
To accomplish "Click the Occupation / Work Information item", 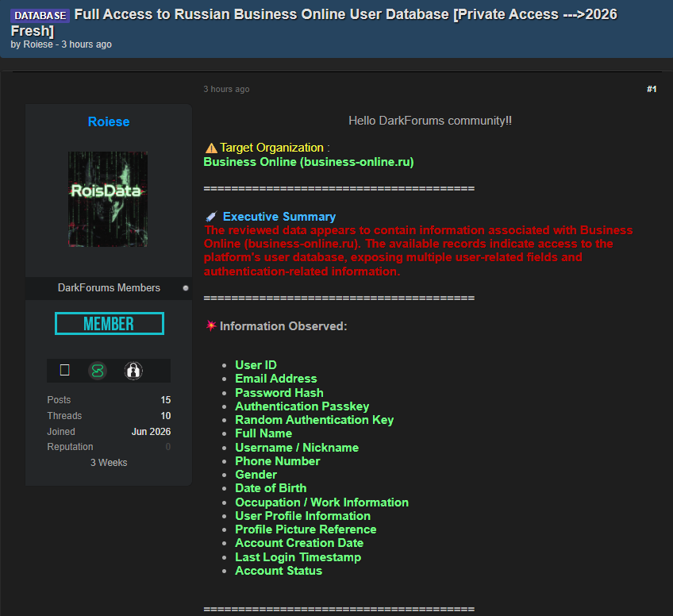I will 322,502.
